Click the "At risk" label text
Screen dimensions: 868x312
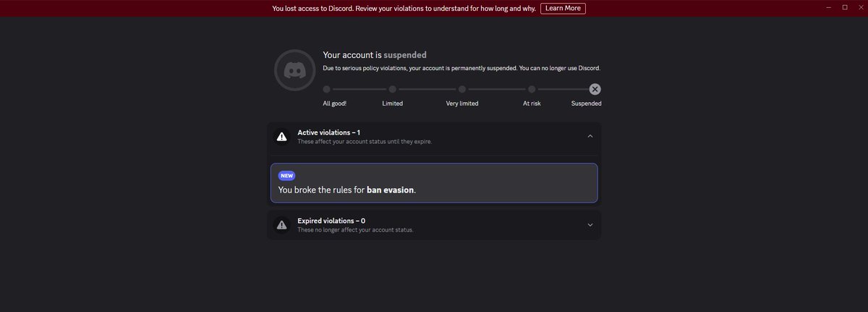(532, 104)
